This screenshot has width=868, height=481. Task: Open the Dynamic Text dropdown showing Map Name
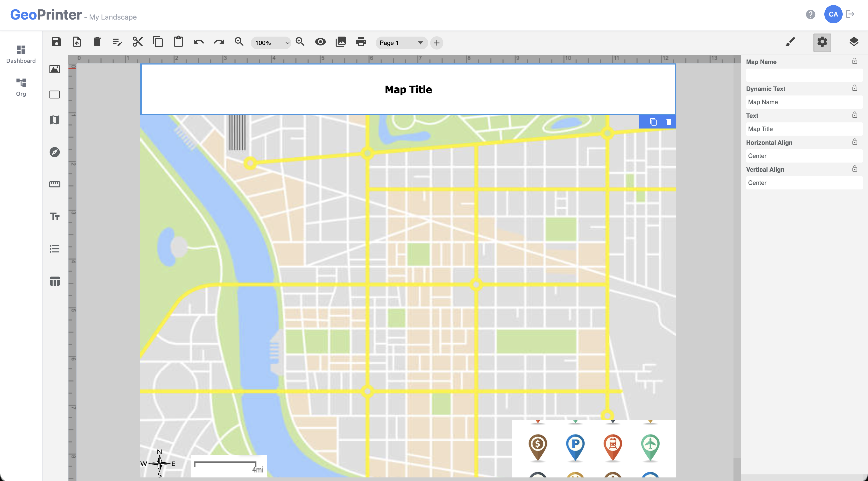(804, 102)
